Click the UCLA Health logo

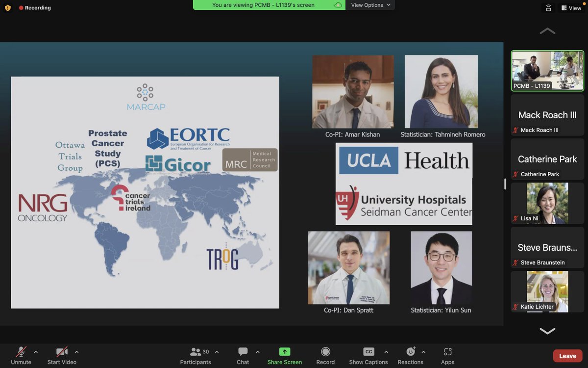pos(404,161)
